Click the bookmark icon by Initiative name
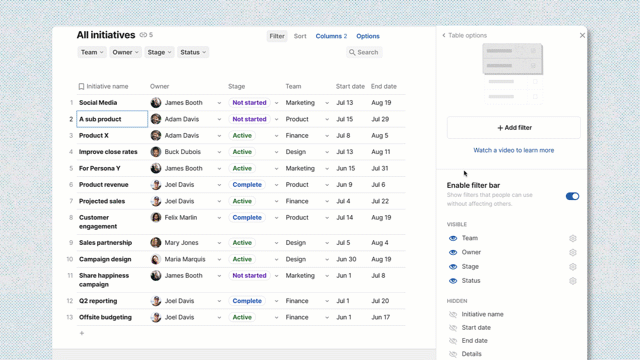Screen dimensions: 640x360 pyautogui.click(x=81, y=87)
